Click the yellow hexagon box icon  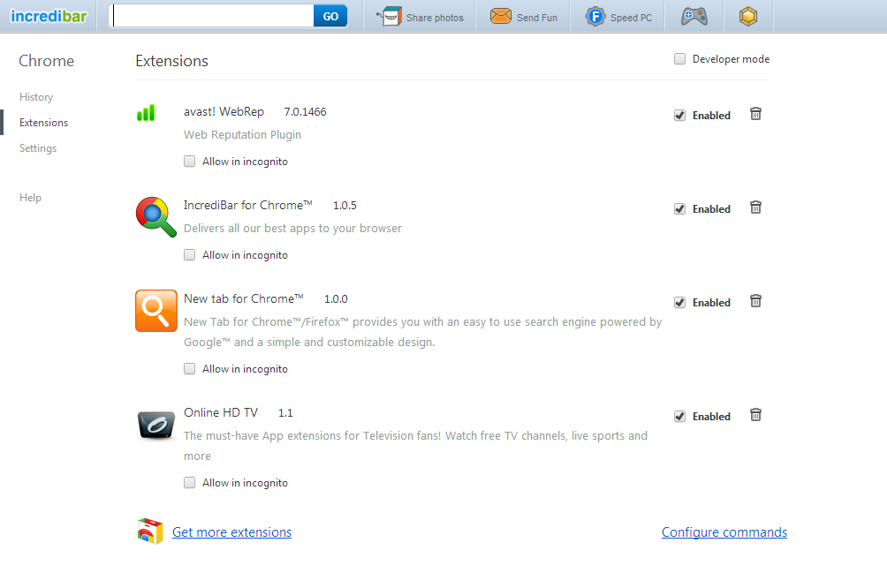point(747,17)
